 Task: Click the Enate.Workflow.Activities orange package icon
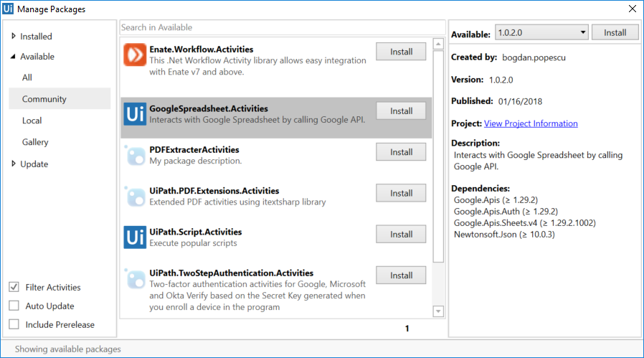point(135,55)
